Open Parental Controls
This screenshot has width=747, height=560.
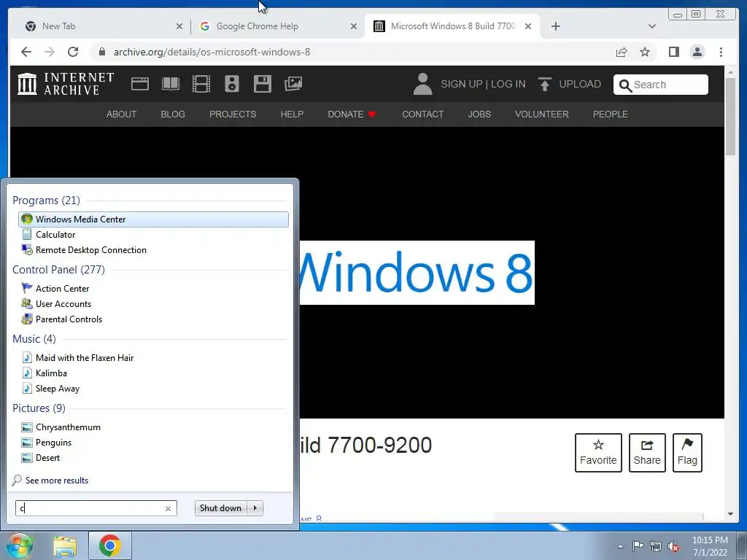coord(153,319)
